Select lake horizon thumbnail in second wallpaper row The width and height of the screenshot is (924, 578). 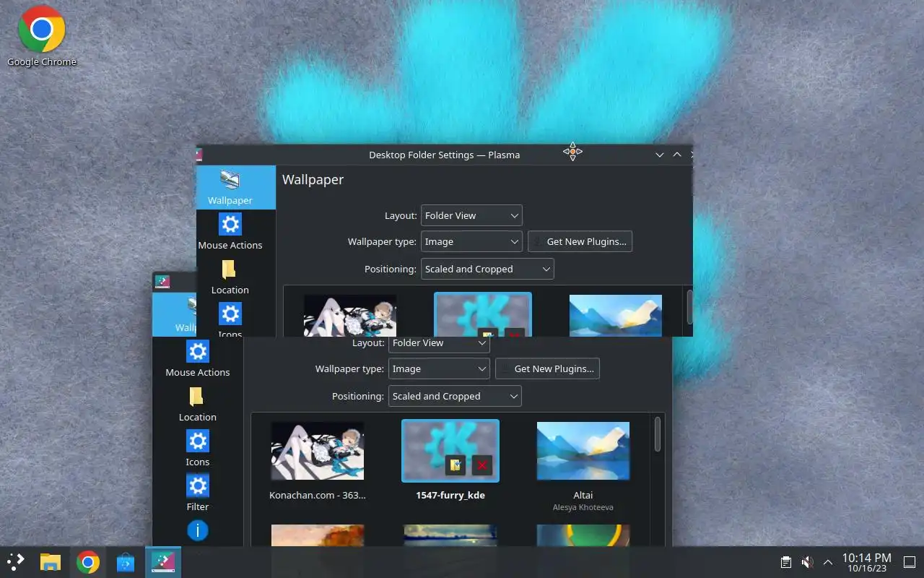coord(450,536)
